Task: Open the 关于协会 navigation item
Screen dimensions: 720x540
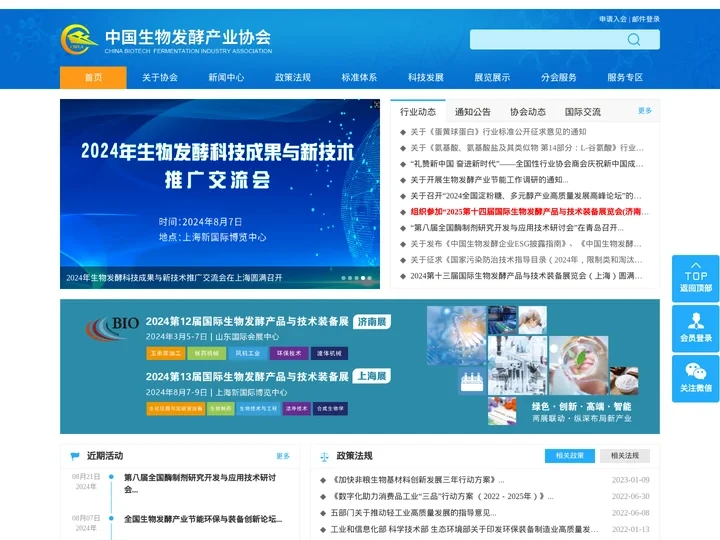Action: [x=160, y=78]
